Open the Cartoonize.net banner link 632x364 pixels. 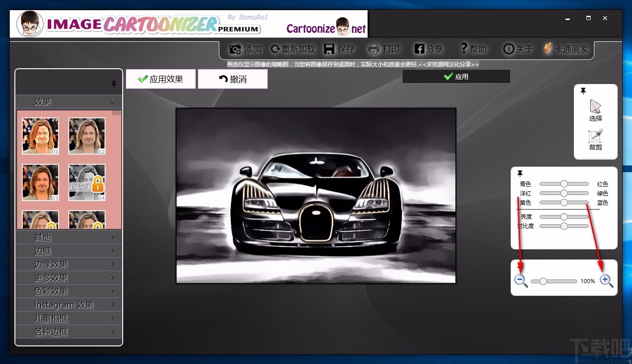(326, 27)
